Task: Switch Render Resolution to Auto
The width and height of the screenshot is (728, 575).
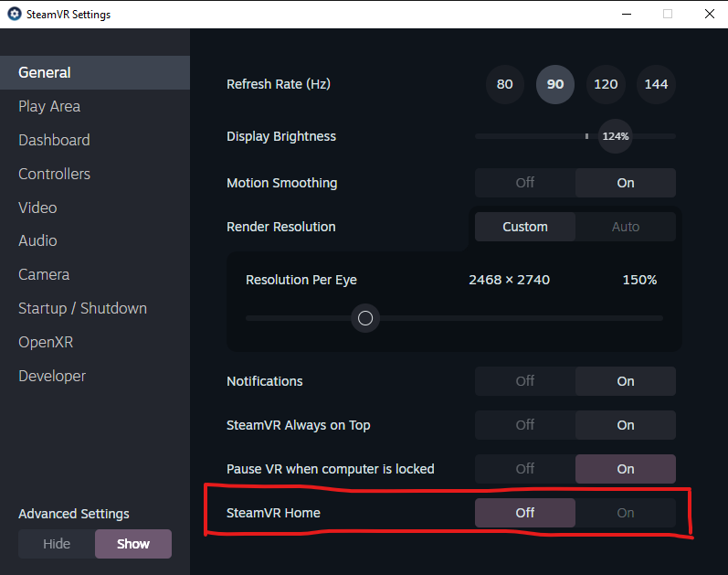Action: click(625, 227)
